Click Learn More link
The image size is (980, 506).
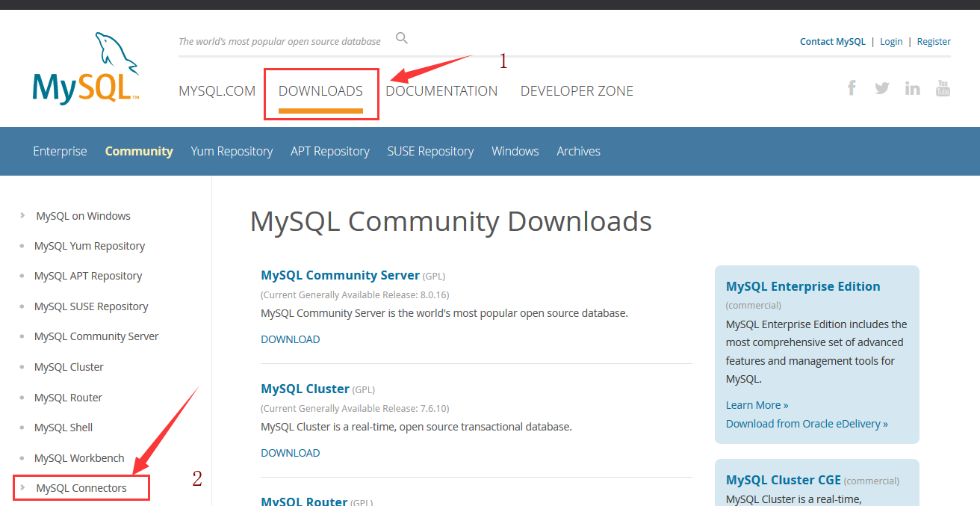coord(757,405)
